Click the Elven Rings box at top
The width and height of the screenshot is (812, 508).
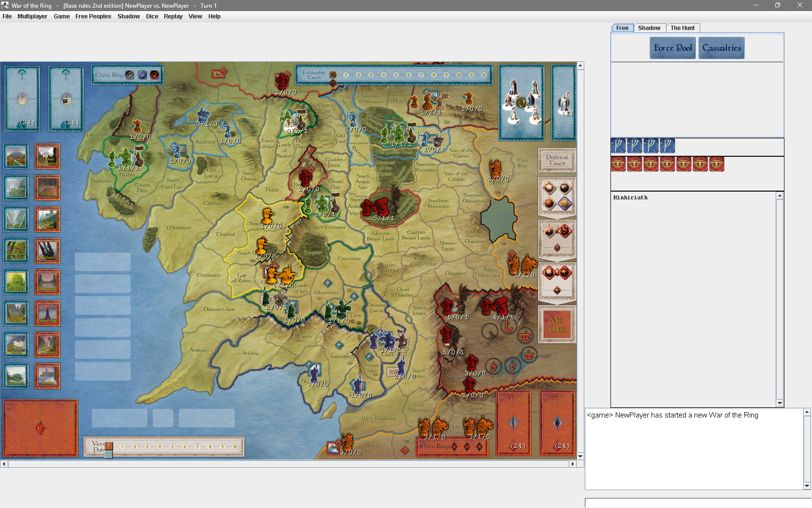(127, 75)
